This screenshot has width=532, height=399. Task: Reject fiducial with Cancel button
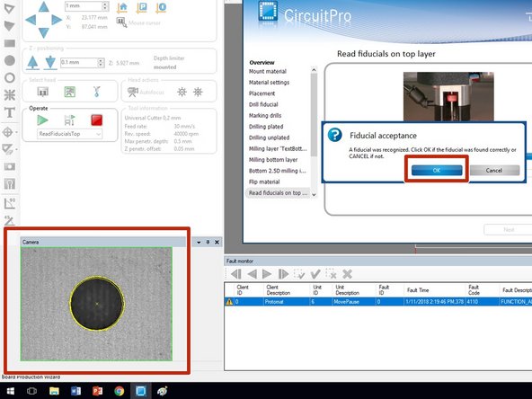[x=494, y=171]
